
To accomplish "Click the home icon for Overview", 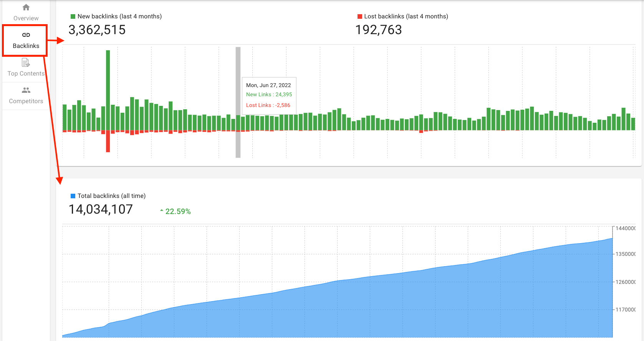I will tap(26, 8).
